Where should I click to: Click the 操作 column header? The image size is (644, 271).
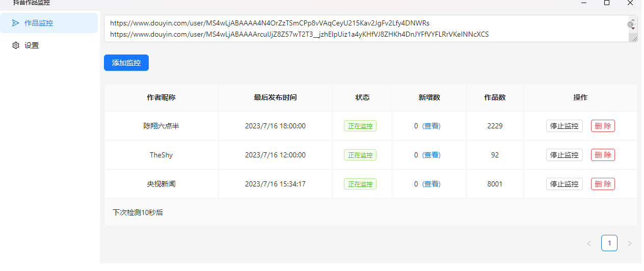[x=580, y=97]
